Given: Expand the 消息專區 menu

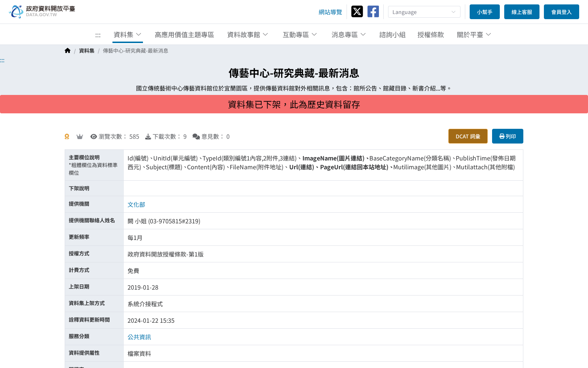Looking at the screenshot, I should [349, 35].
